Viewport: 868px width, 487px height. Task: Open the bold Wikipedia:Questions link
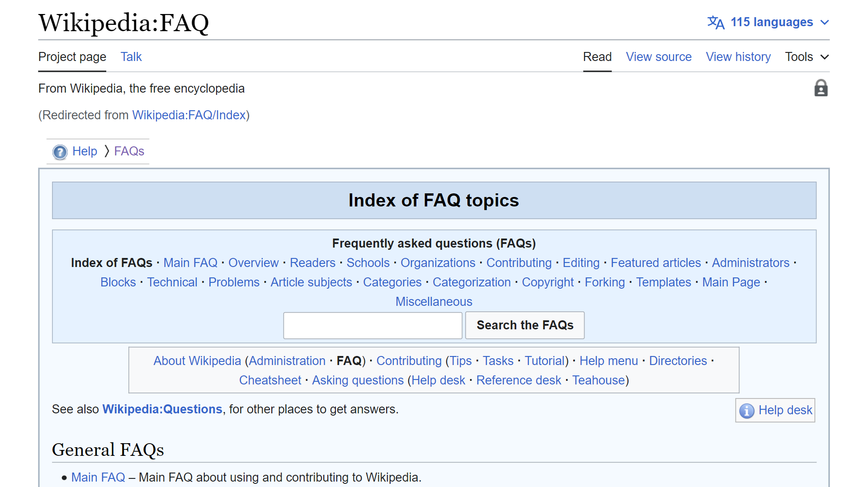pos(162,409)
